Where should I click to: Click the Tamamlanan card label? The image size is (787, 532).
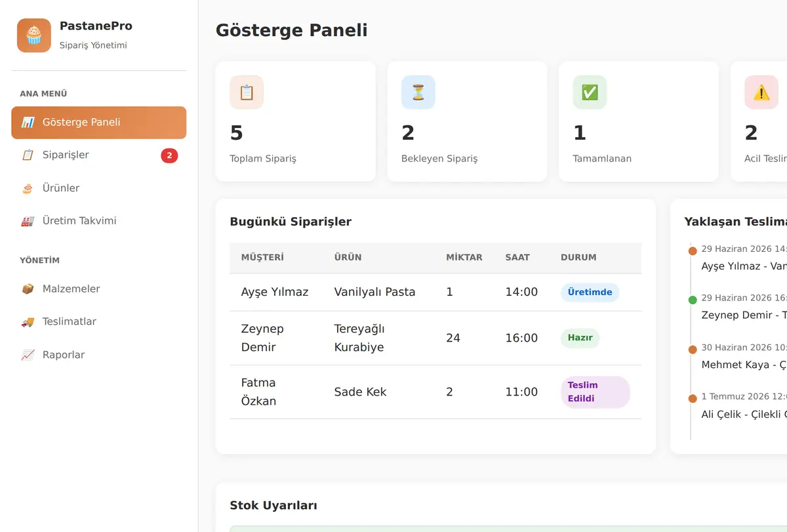602,159
